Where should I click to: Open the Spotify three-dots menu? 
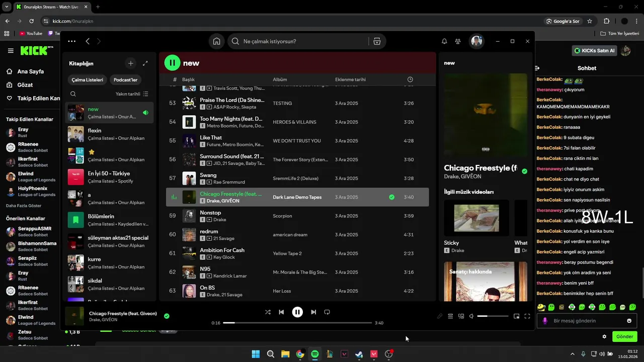tap(71, 41)
